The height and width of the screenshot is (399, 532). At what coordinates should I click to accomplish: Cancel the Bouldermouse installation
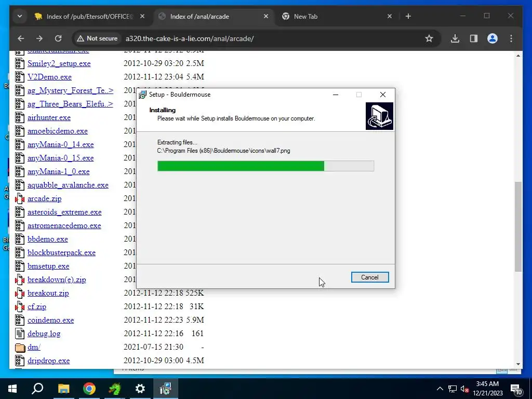tap(370, 277)
